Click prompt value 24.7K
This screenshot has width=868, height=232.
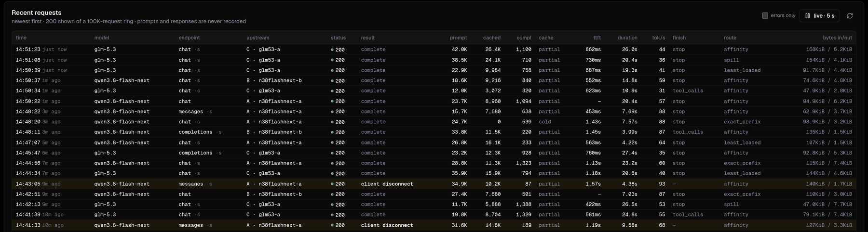pyautogui.click(x=459, y=122)
